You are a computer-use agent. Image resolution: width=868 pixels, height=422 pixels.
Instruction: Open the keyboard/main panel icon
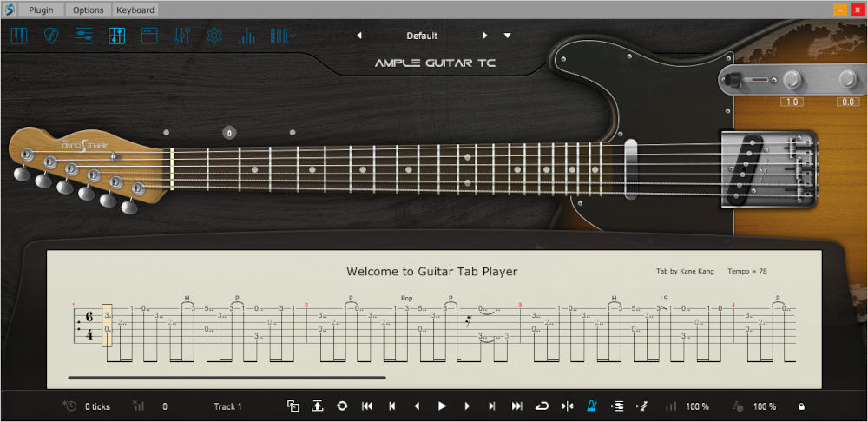19,36
